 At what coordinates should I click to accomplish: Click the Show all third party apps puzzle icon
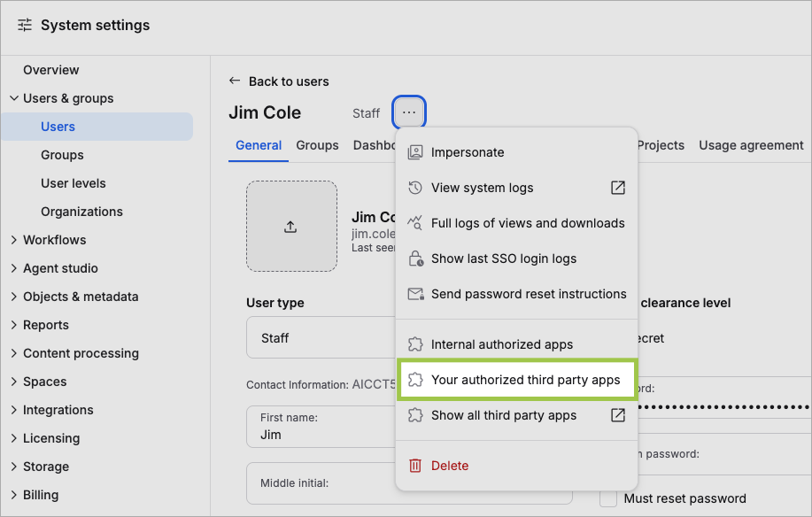415,415
